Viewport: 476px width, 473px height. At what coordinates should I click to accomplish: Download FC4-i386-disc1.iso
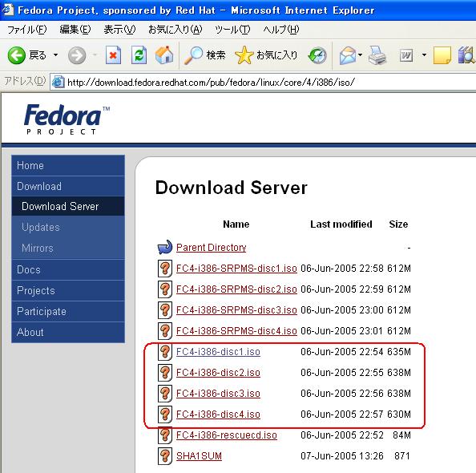point(218,352)
